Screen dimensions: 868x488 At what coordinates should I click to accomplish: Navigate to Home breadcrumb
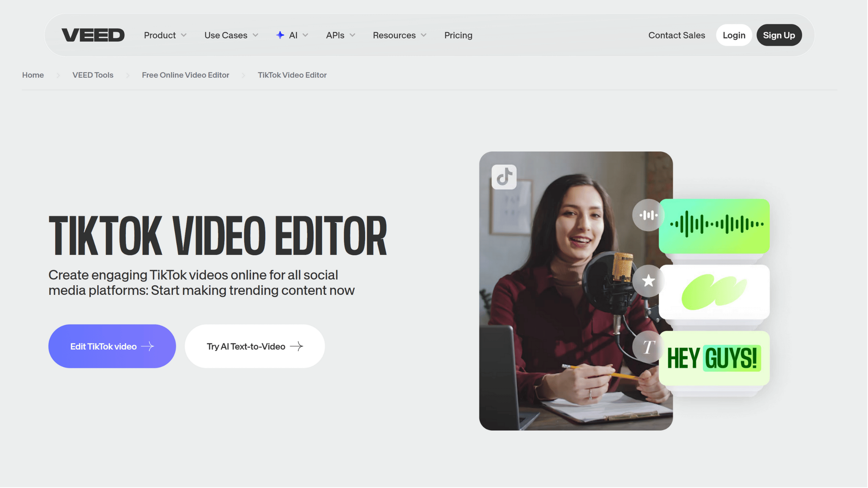[33, 75]
